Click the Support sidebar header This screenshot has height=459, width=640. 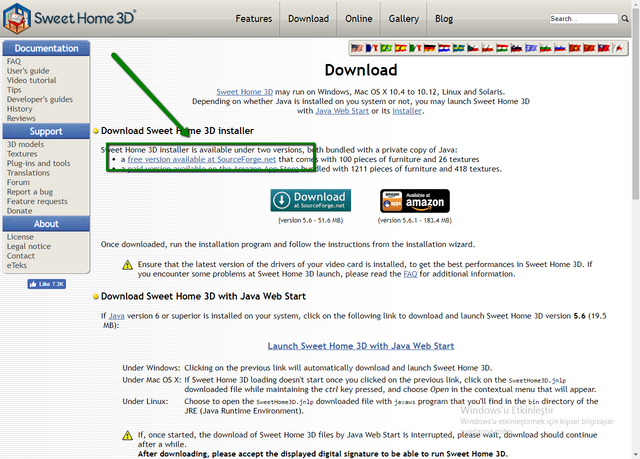46,131
